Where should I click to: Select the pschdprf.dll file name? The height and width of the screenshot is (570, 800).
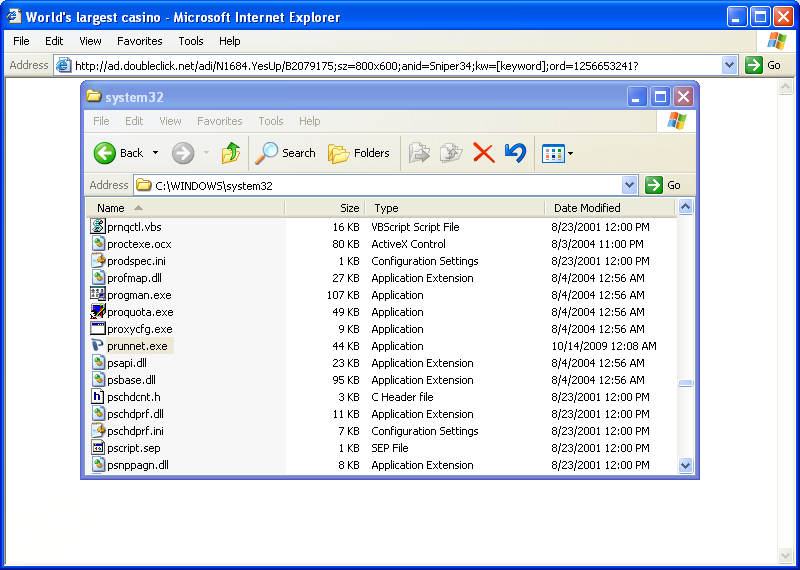pyautogui.click(x=135, y=414)
